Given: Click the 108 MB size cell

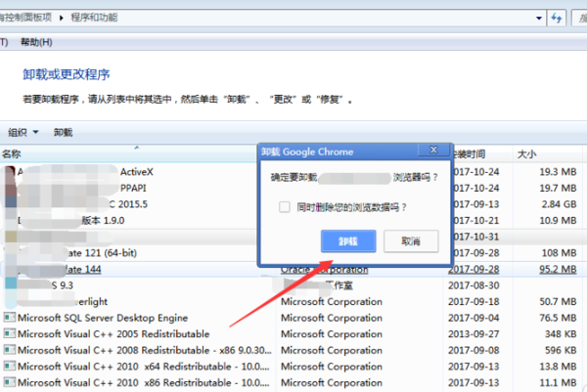Looking at the screenshot, I should pos(560,253).
